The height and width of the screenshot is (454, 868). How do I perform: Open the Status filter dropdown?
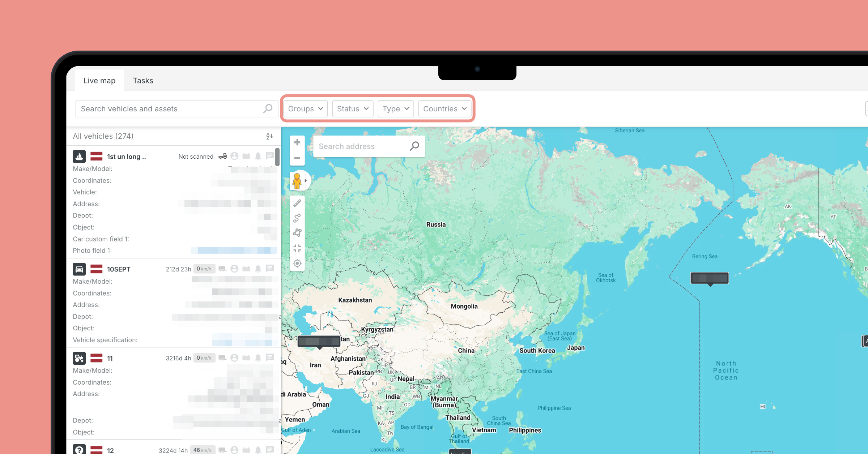(353, 109)
